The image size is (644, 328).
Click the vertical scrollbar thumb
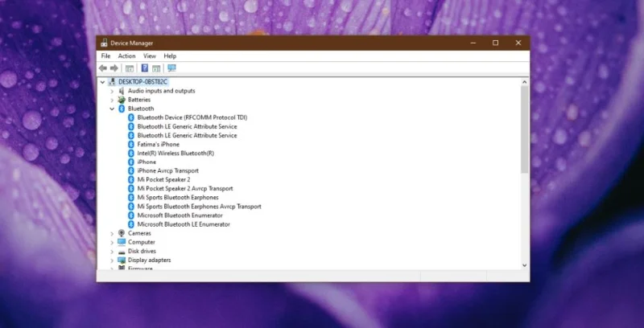pos(525,129)
